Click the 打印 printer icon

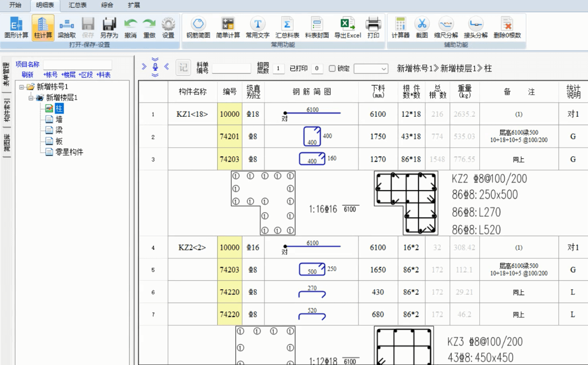coord(373,24)
